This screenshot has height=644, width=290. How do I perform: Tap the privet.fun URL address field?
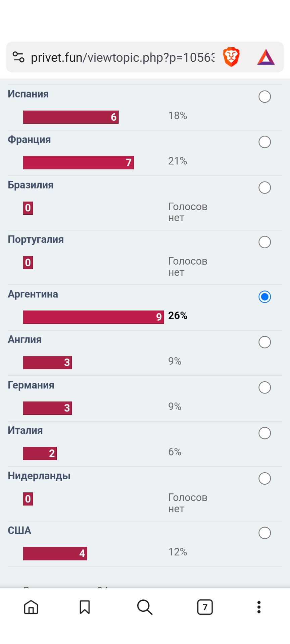[x=123, y=57]
